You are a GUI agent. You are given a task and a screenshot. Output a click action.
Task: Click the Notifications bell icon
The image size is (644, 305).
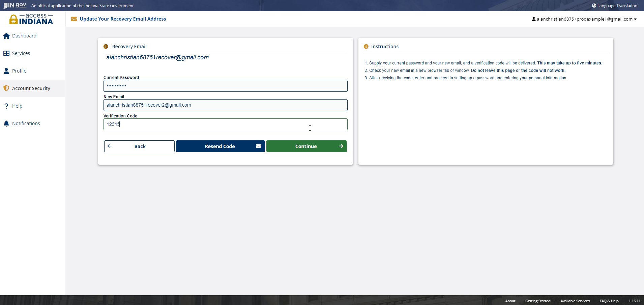coord(6,123)
